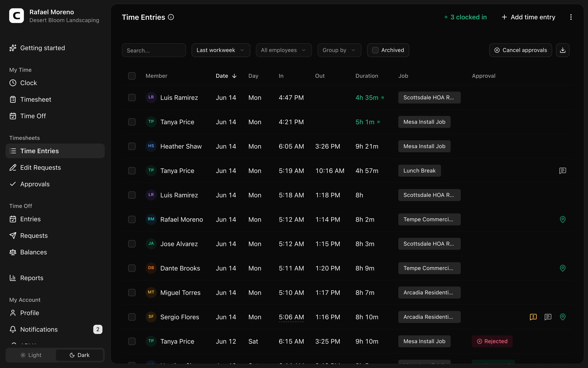588x368 pixels.
Task: Click the Rejected badge on Tanya Price row
Action: pos(492,341)
